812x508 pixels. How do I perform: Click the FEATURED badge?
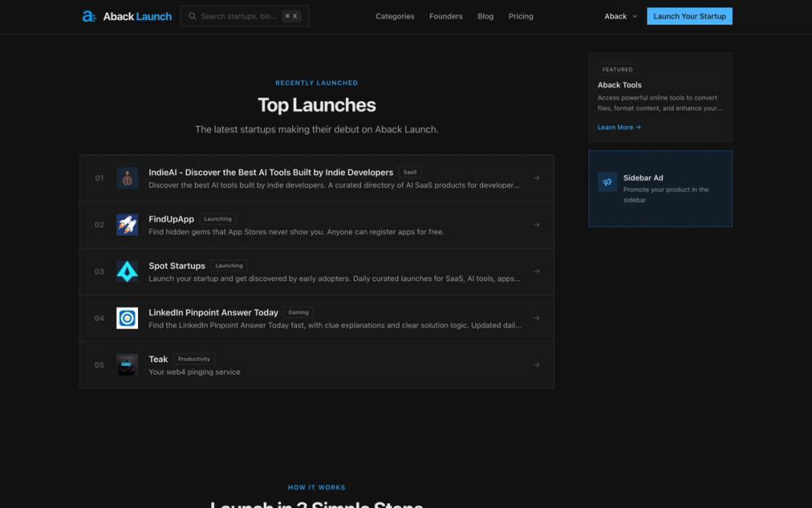617,69
